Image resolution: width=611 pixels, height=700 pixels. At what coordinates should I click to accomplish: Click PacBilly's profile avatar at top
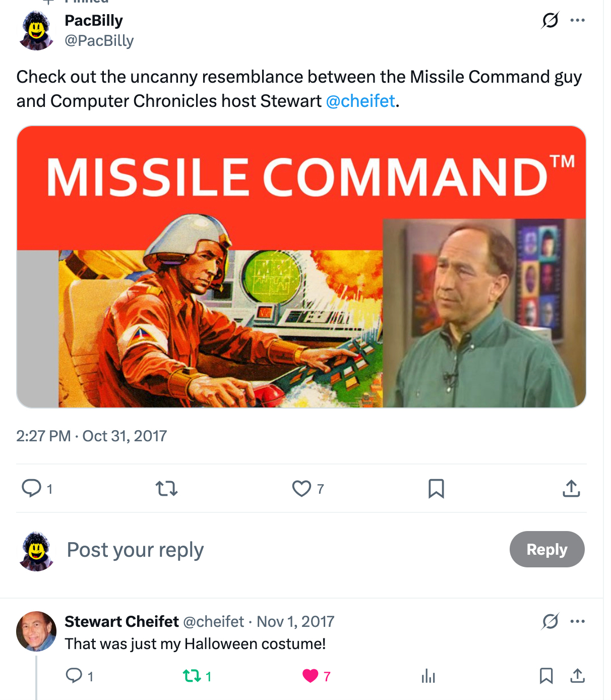point(36,31)
